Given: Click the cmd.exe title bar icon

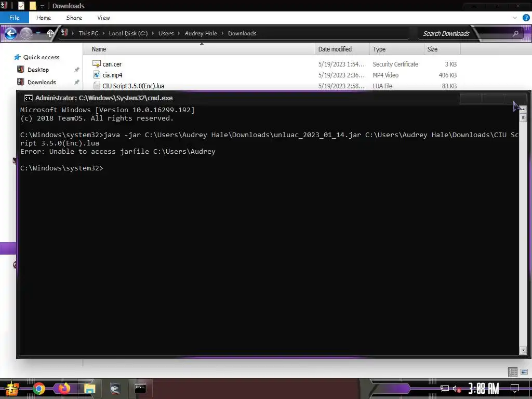Looking at the screenshot, I should point(29,98).
